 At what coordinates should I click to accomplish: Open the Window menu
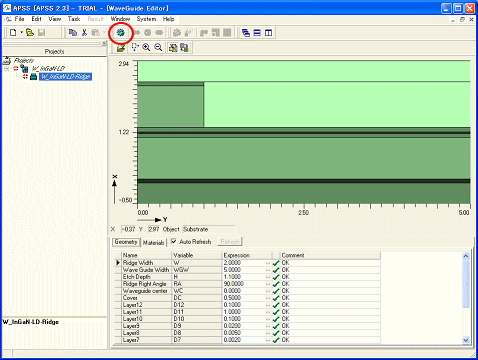(x=120, y=19)
